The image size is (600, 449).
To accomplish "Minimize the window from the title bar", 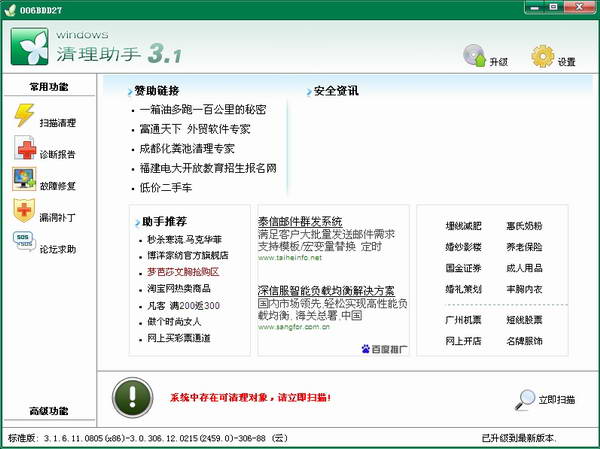I will 535,7.
